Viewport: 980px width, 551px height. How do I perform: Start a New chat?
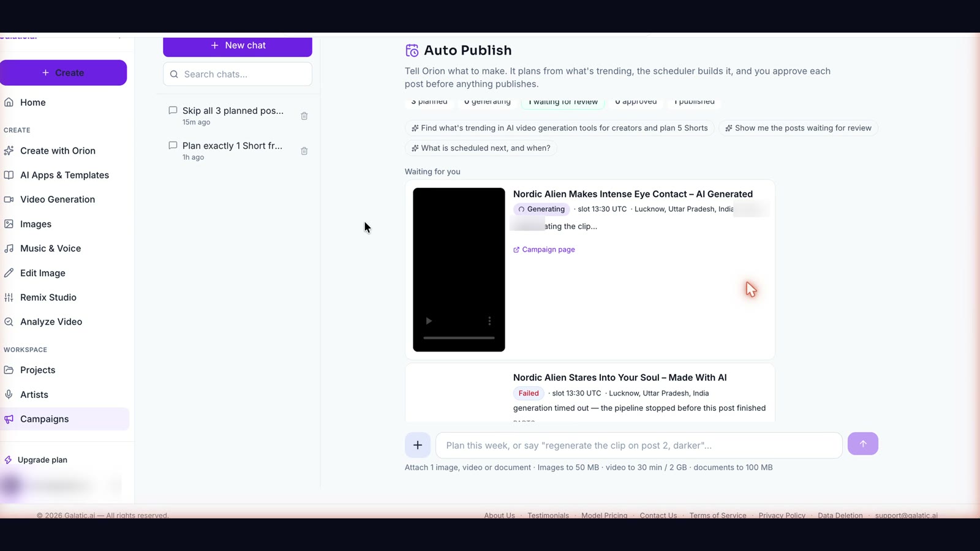point(238,46)
